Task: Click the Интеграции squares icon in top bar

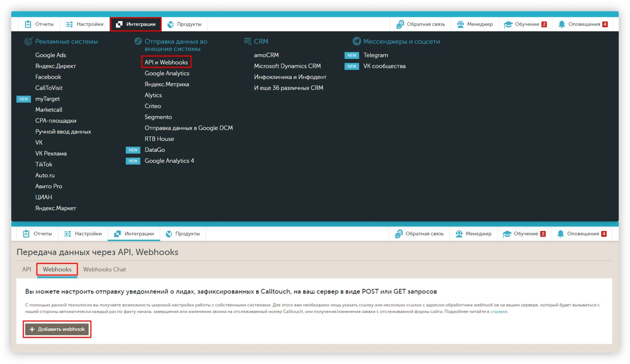Action: [x=119, y=24]
